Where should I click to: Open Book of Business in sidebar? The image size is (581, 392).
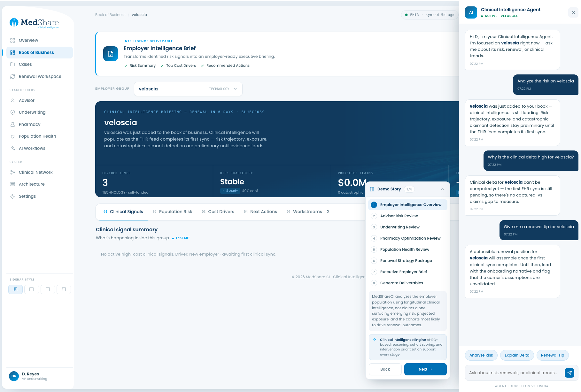click(40, 52)
